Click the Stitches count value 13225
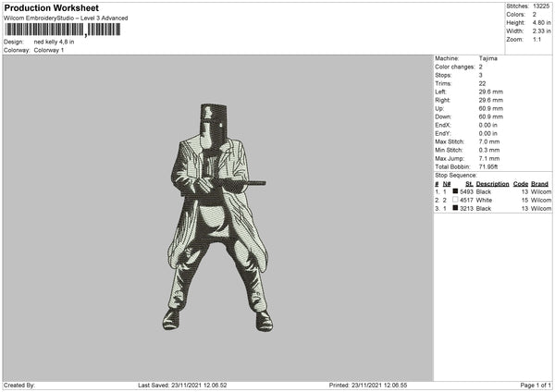555x392 pixels. tap(541, 6)
